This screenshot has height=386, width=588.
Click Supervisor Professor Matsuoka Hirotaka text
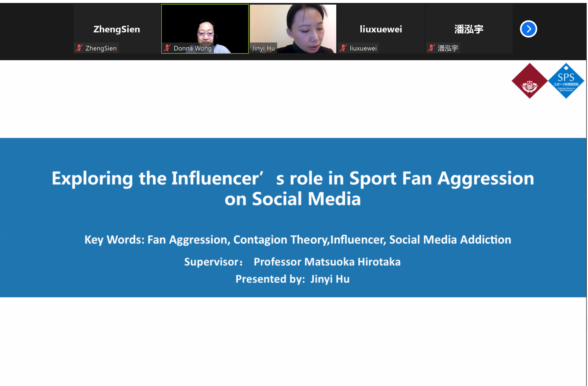point(292,262)
